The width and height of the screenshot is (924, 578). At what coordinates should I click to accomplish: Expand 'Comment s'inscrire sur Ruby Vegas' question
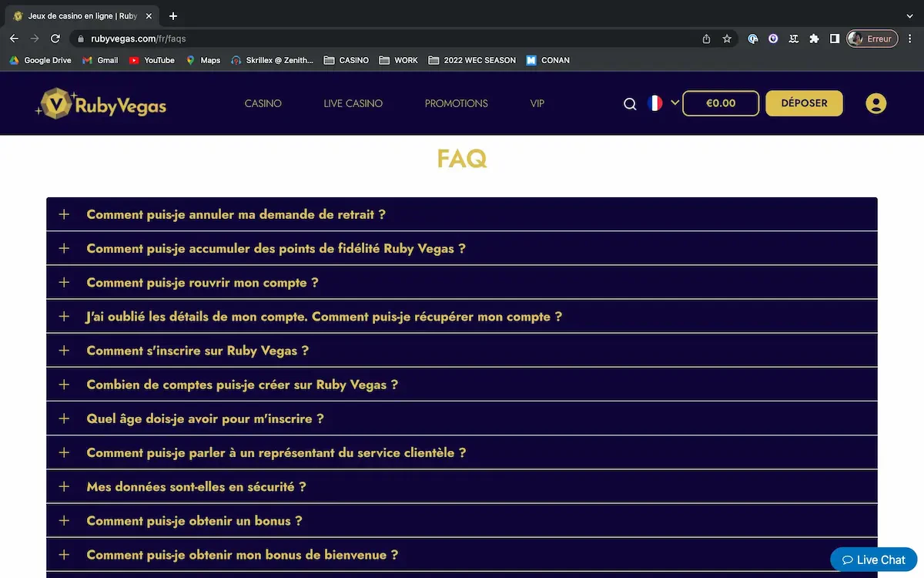coord(197,351)
